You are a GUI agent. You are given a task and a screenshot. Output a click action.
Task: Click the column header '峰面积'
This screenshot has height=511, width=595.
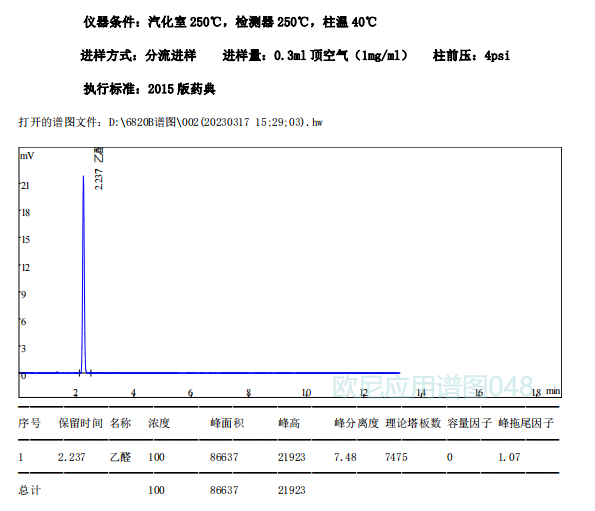coord(227,423)
